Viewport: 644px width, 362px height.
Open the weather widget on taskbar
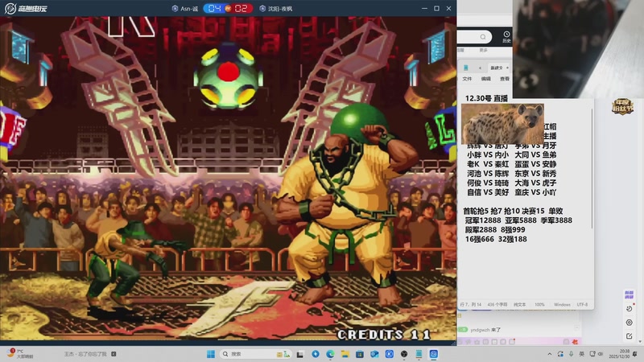[19, 354]
